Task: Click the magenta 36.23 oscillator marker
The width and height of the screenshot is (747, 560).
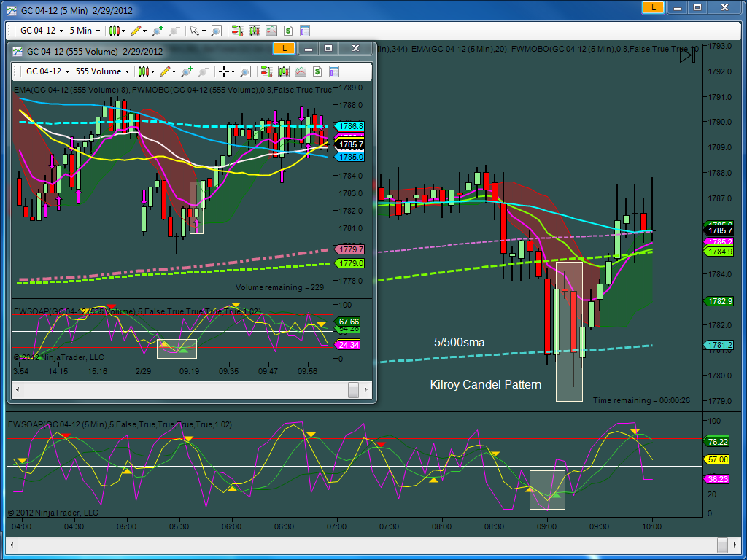Action: (716, 479)
